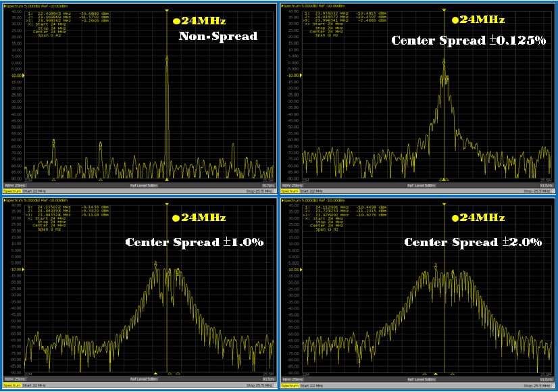Click the 'Spectrum 5.000dB/ Ref -10.00dBm' title of ±0.125% panel
This screenshot has height=392, width=558.
click(313, 6)
